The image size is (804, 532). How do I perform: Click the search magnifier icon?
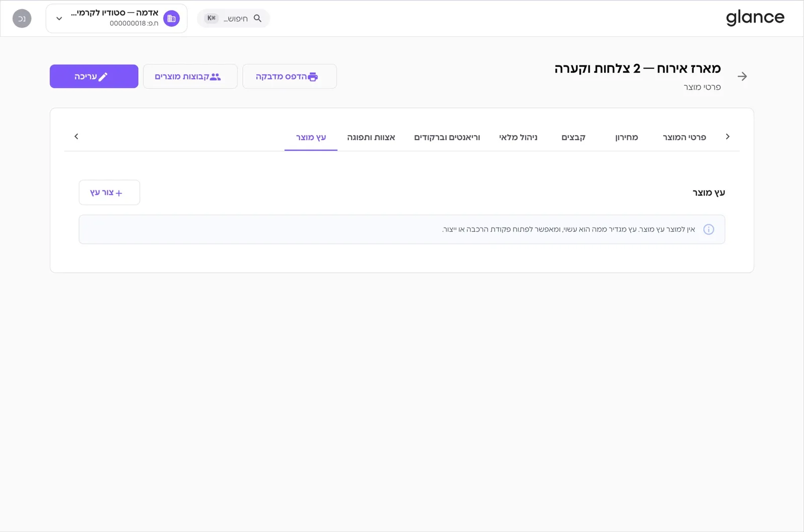pyautogui.click(x=257, y=18)
